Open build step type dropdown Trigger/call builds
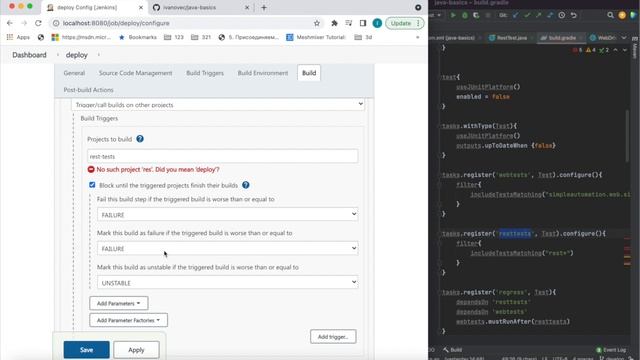The image size is (640, 360). (218, 104)
